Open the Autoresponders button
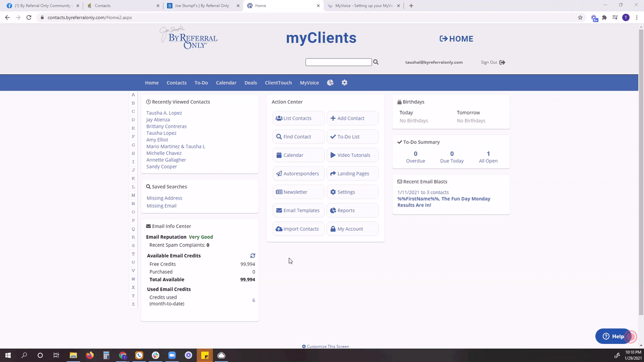The image size is (644, 362). pos(298,173)
